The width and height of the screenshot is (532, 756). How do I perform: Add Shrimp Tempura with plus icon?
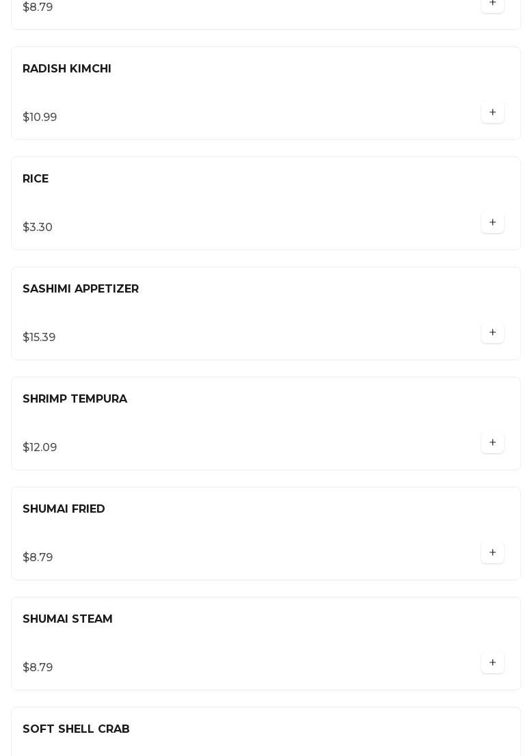point(492,443)
